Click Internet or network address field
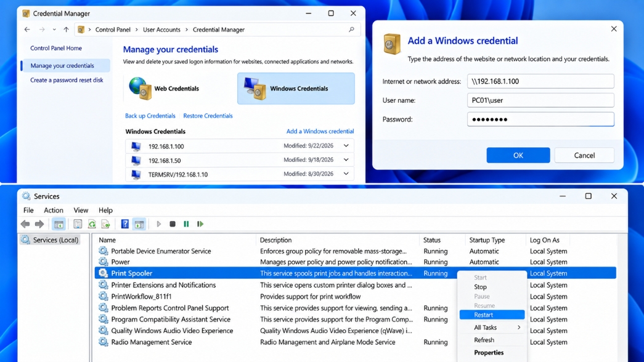The width and height of the screenshot is (644, 362). point(540,81)
